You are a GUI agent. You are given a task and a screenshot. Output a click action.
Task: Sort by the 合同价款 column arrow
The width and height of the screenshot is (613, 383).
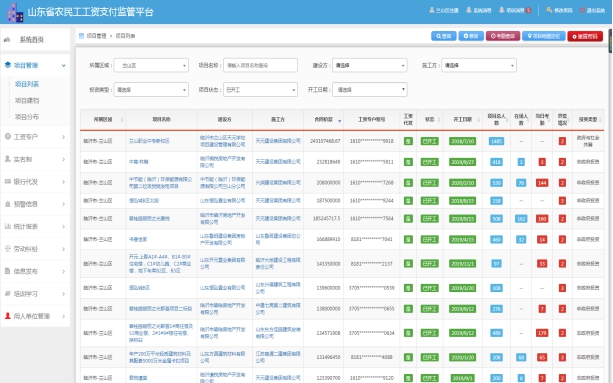pyautogui.click(x=339, y=121)
